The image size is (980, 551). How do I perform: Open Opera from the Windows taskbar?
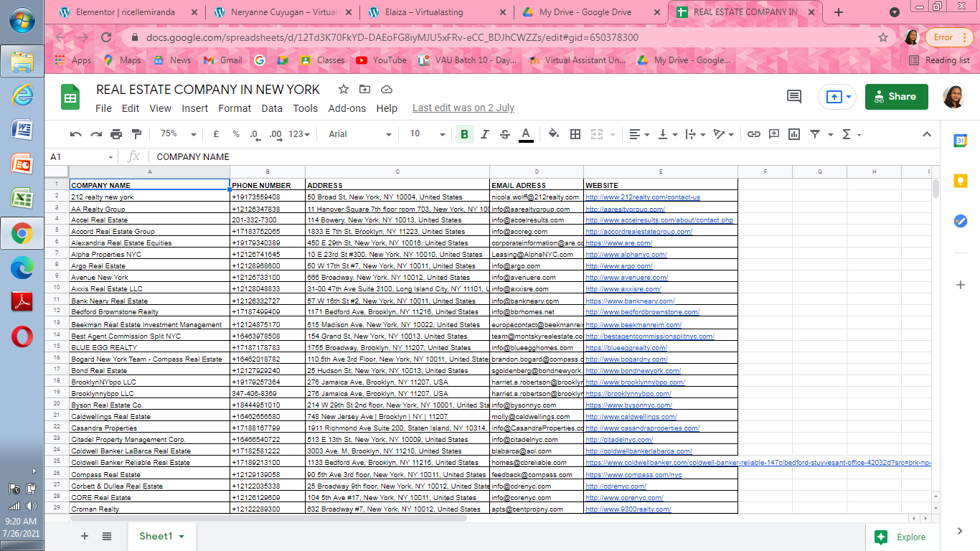(x=22, y=336)
